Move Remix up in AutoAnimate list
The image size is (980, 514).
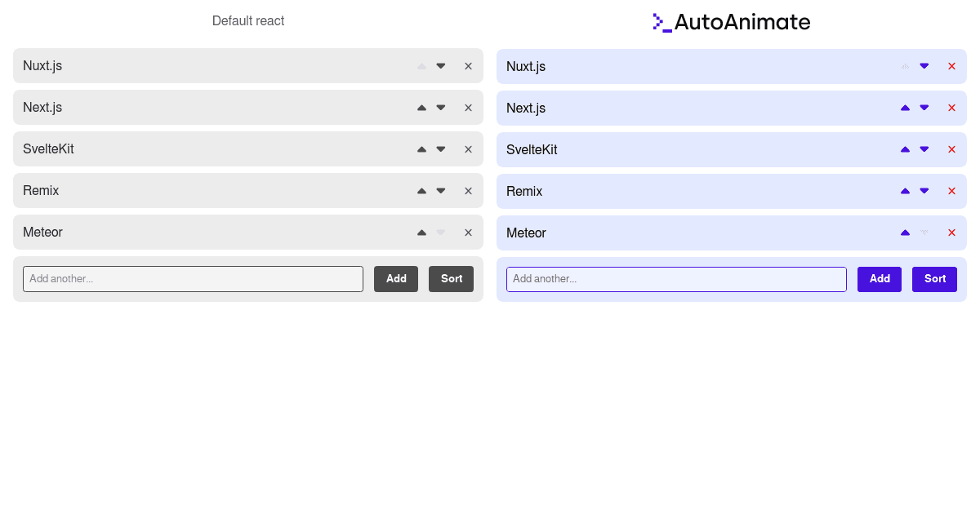(905, 191)
